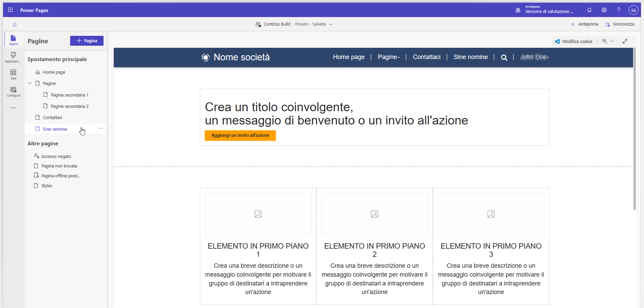Click Contattaci in site nav bar
The width and height of the screenshot is (644, 308).
tap(427, 57)
